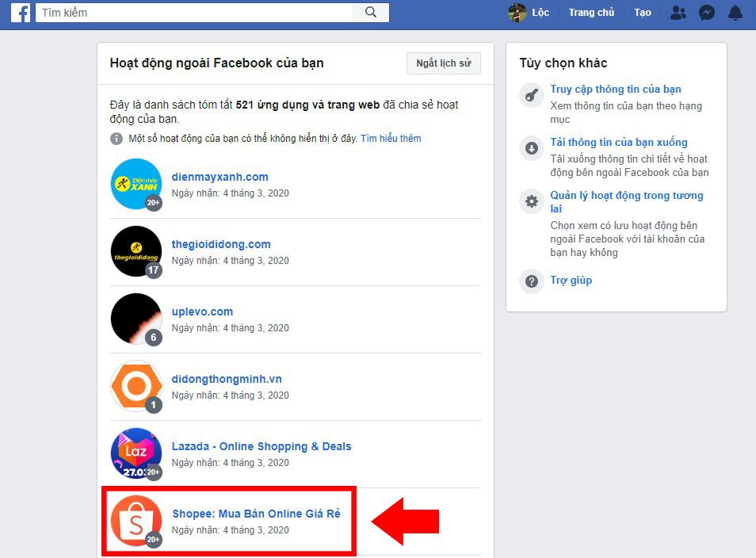This screenshot has height=558, width=756.
Task: Click the dienmayxanh.com logo
Action: (136, 184)
